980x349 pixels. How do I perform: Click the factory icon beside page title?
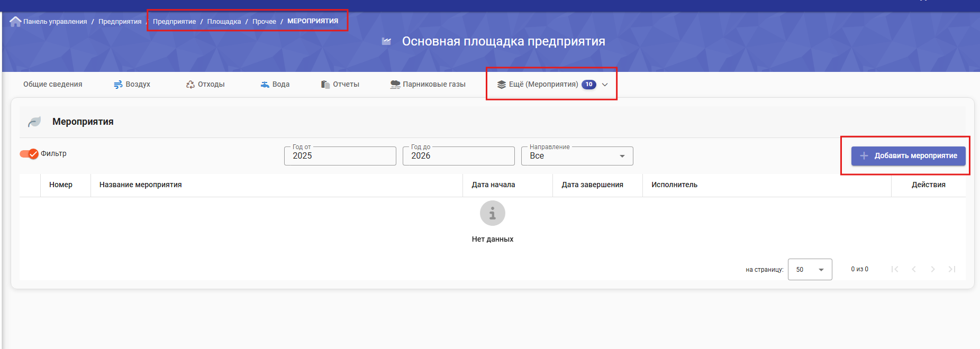pyautogui.click(x=386, y=41)
